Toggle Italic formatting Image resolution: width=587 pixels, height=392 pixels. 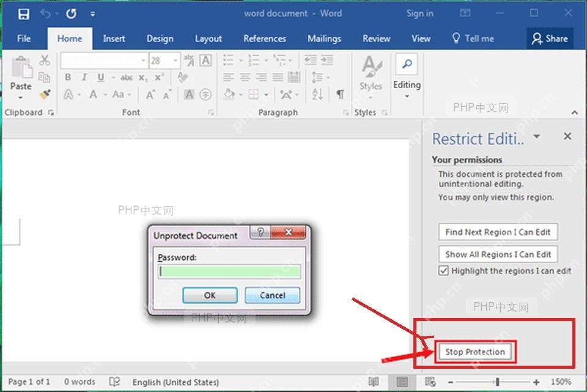(x=84, y=77)
